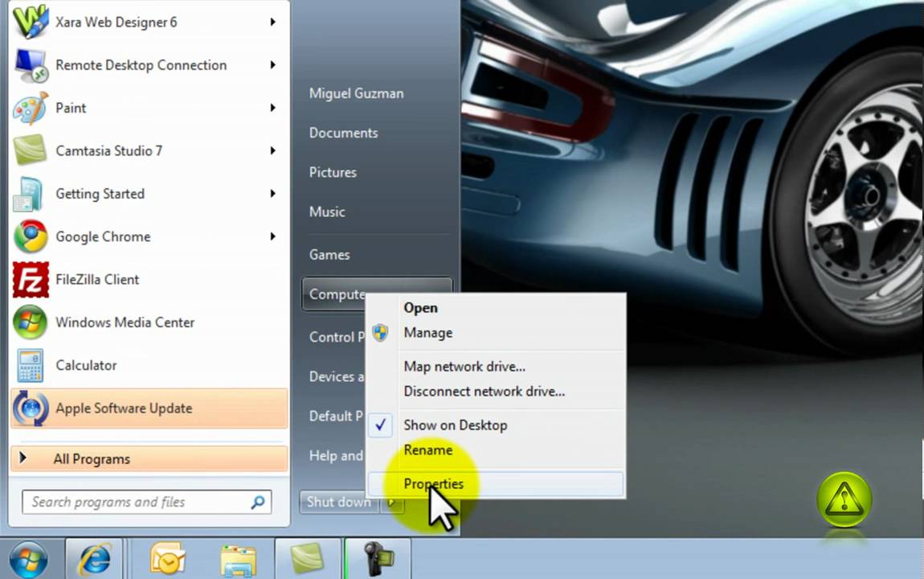Click the Windows Media Center icon
The width and height of the screenshot is (924, 579).
click(31, 322)
